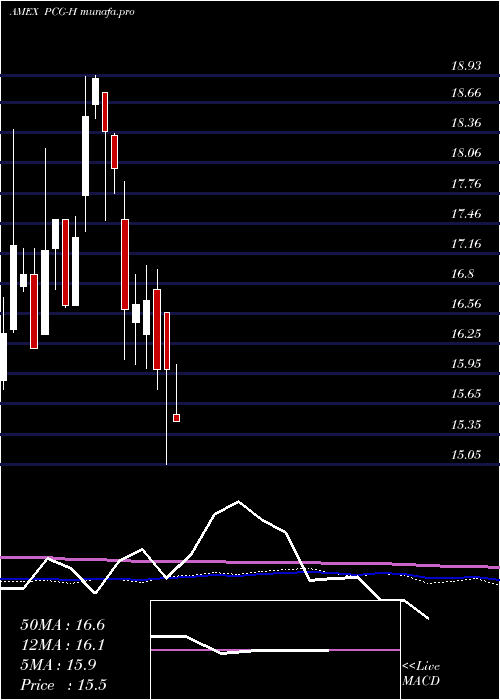This screenshot has height=700, width=500.
Task: Click the tallest white candle body reaching 18.36
Action: click(85, 156)
